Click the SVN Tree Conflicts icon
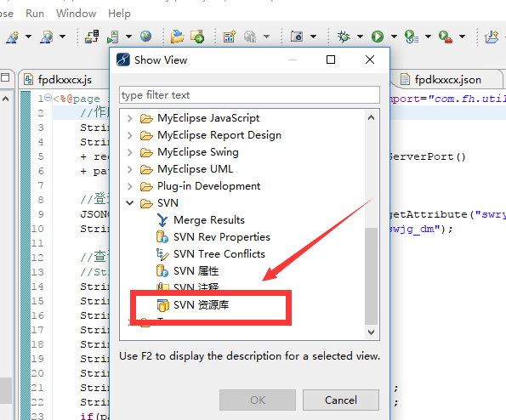The height and width of the screenshot is (420, 506). (162, 254)
